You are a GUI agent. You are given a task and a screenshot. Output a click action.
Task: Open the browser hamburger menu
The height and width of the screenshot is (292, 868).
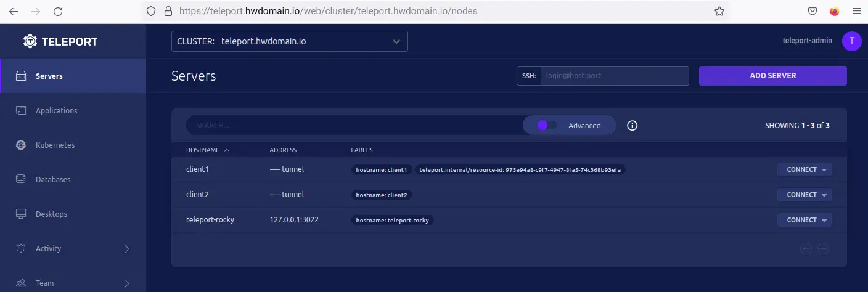[x=856, y=11]
